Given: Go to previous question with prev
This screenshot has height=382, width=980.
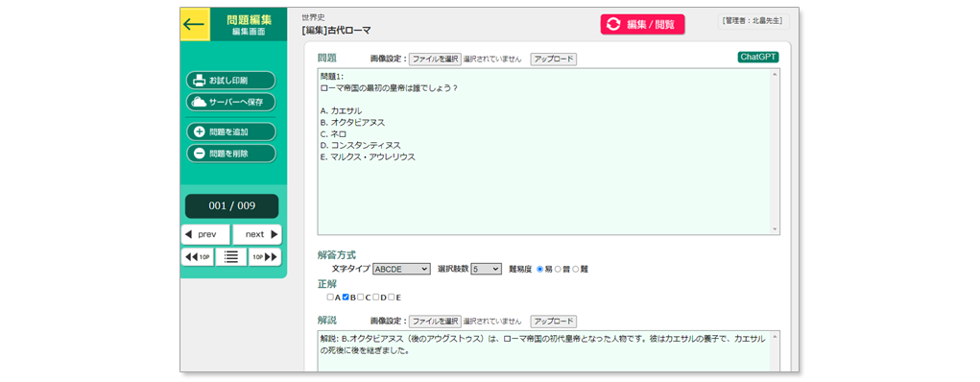Looking at the screenshot, I should tap(205, 234).
